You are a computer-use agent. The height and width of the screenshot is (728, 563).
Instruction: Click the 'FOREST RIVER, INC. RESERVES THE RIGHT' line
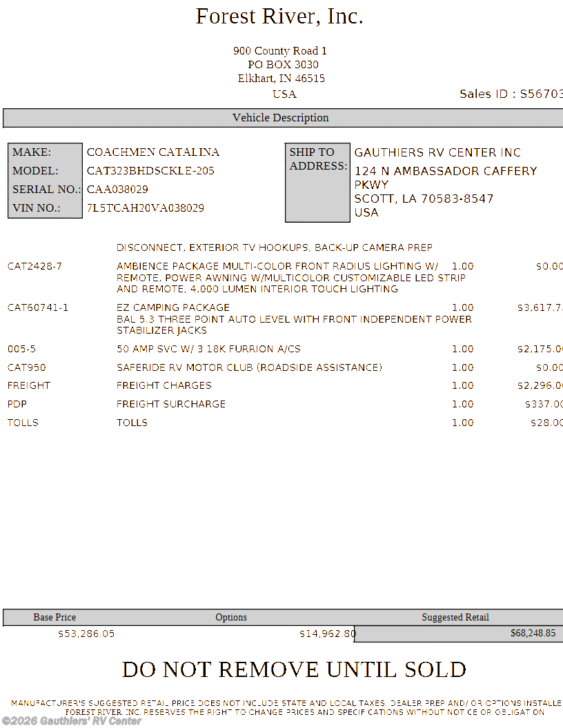304,711
